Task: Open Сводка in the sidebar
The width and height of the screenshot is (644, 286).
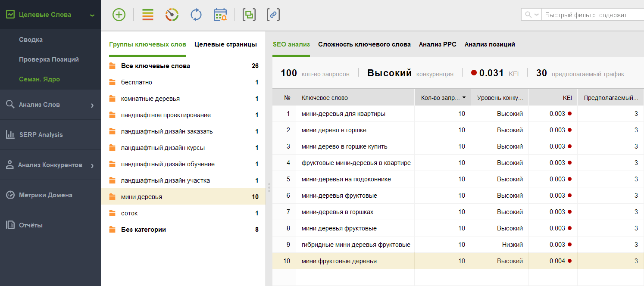Action: [31, 40]
